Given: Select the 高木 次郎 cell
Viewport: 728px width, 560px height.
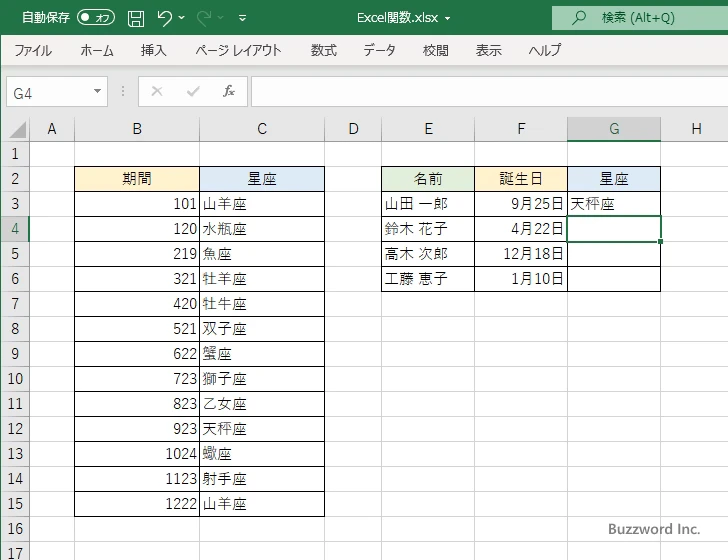Looking at the screenshot, I should click(x=428, y=254).
